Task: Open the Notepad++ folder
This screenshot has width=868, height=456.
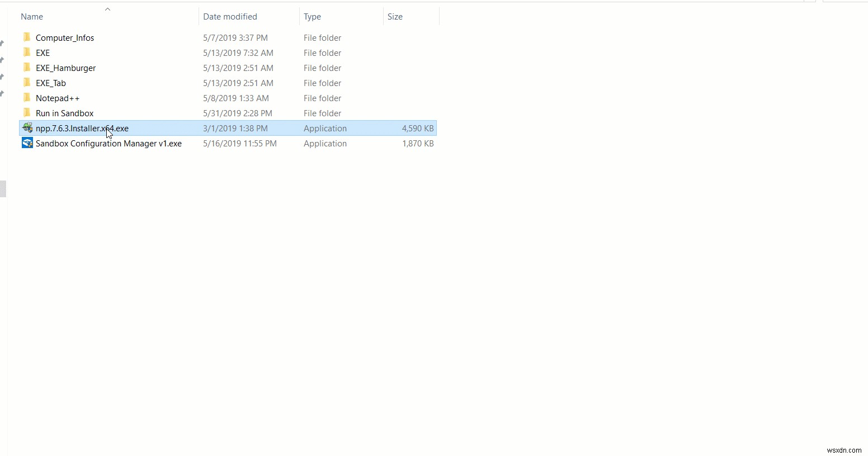Action: (57, 98)
